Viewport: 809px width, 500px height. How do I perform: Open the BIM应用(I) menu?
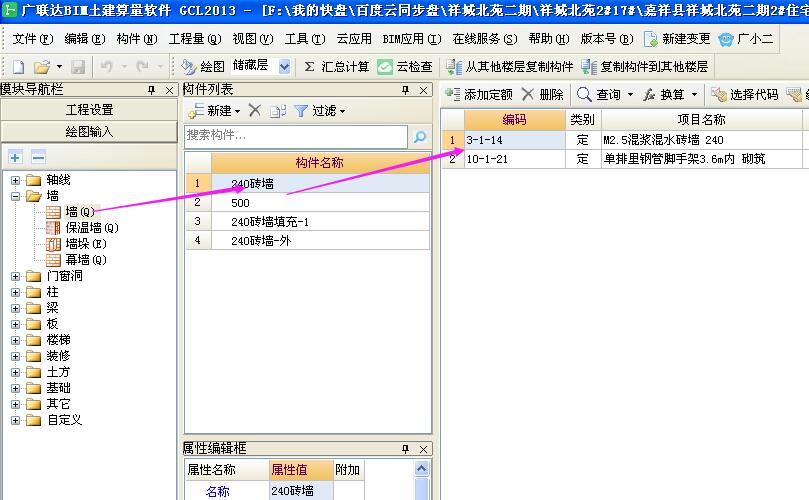coord(412,39)
